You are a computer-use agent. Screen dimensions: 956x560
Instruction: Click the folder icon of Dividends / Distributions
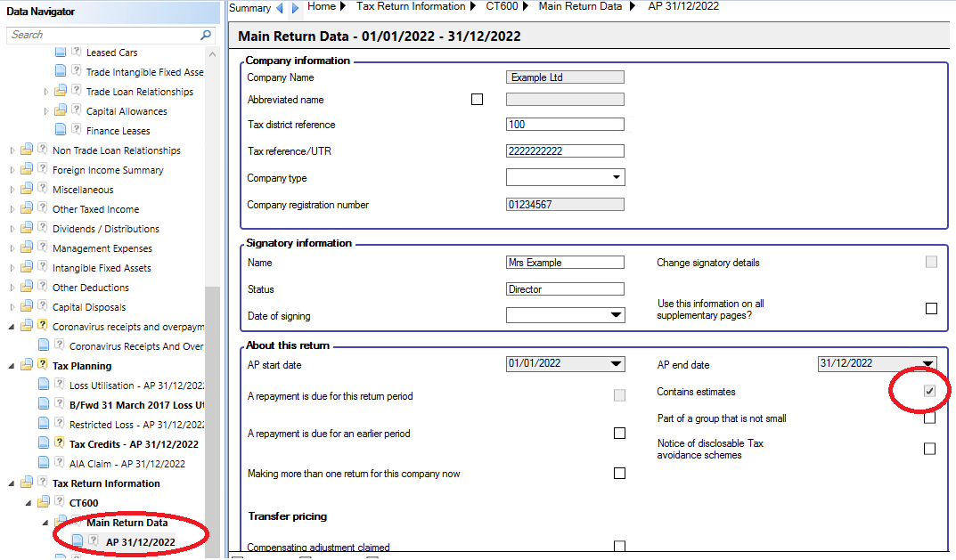click(26, 228)
